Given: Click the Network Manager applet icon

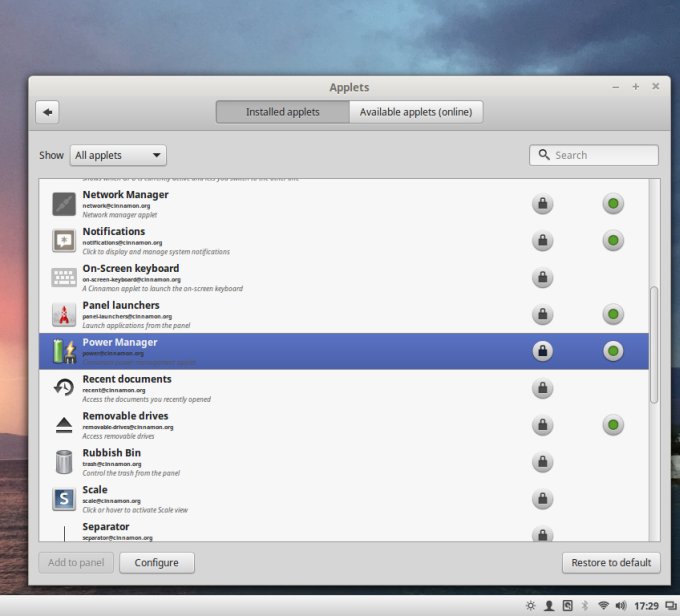Looking at the screenshot, I should coord(64,204).
